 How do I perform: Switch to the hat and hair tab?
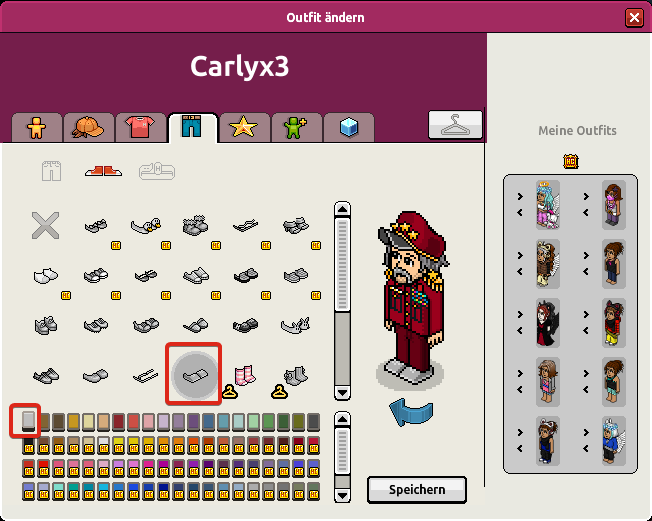coord(88,127)
